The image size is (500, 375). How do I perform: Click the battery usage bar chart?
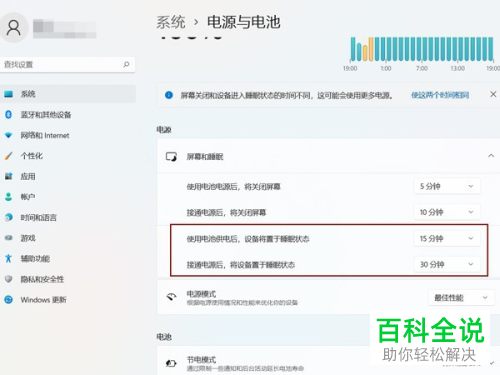(422, 49)
